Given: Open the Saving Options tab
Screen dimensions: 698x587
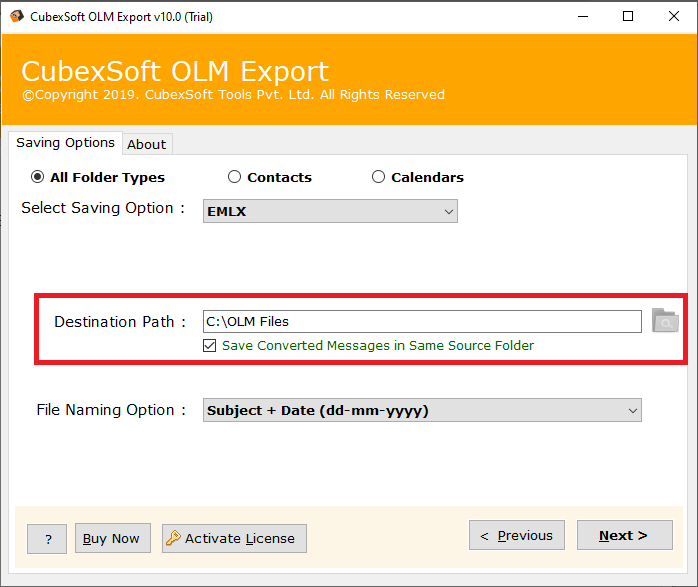Looking at the screenshot, I should click(65, 143).
